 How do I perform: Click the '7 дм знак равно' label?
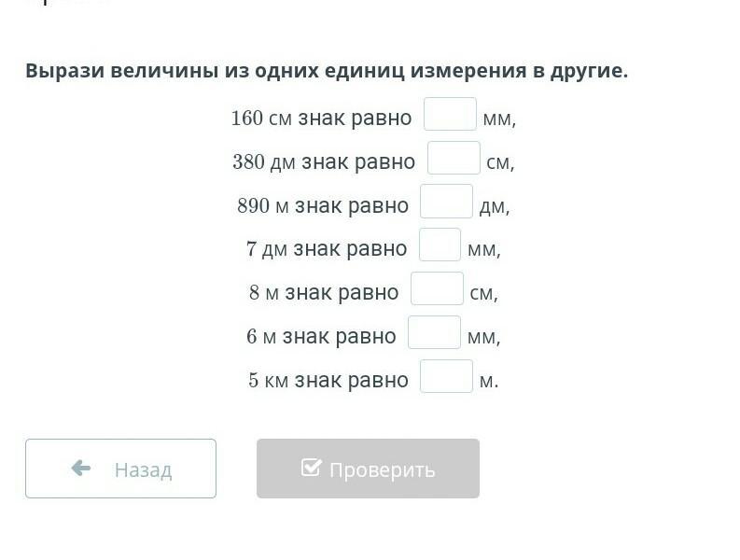pos(327,249)
